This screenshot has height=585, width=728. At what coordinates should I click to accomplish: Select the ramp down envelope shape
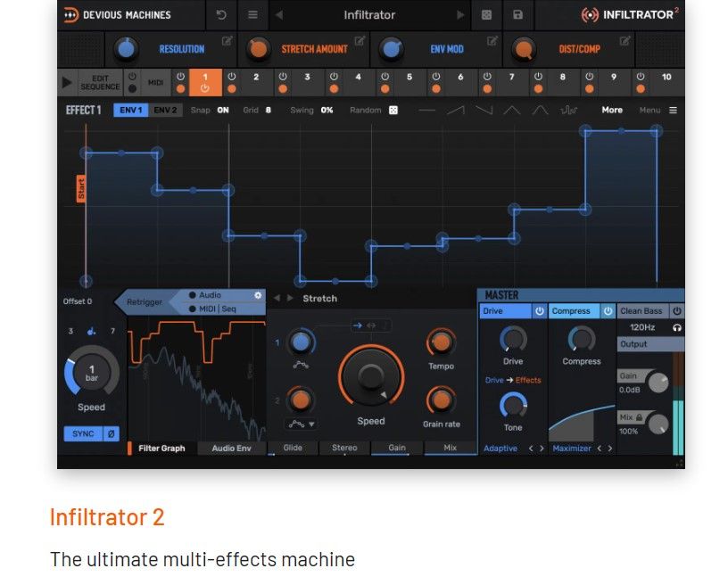point(484,111)
